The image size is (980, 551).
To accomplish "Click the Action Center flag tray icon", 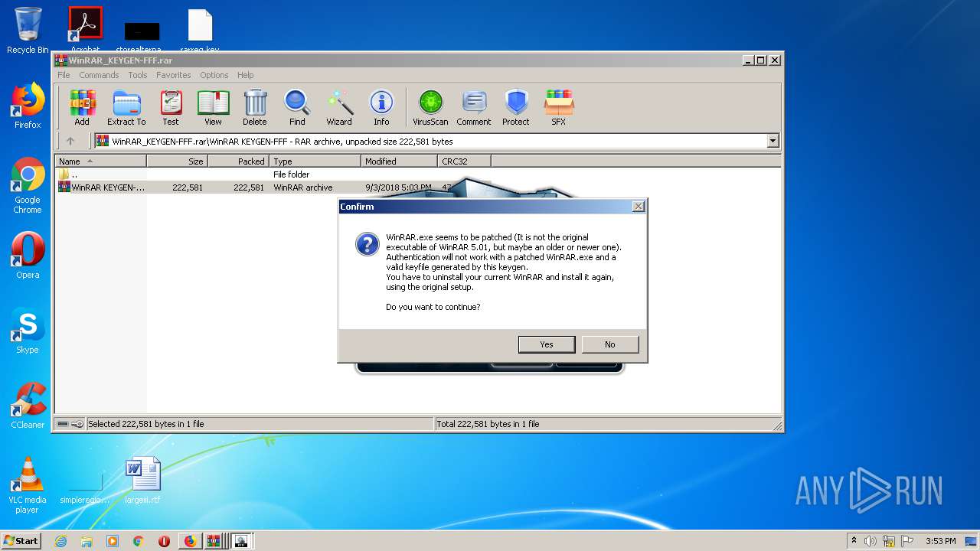I will click(x=906, y=541).
